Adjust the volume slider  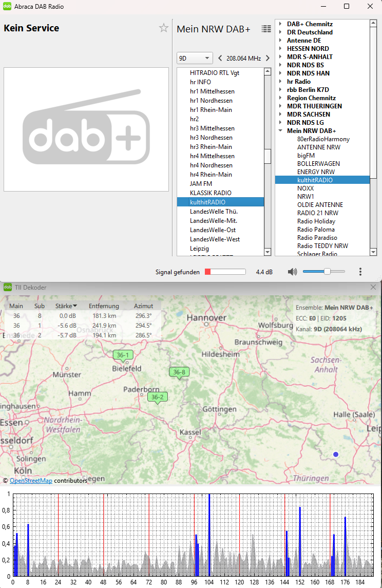324,272
